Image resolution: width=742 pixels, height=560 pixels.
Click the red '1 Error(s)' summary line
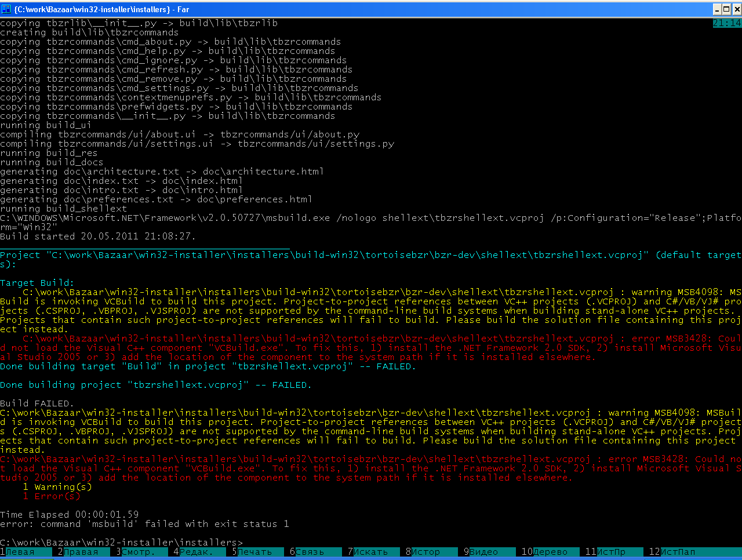coord(52,496)
